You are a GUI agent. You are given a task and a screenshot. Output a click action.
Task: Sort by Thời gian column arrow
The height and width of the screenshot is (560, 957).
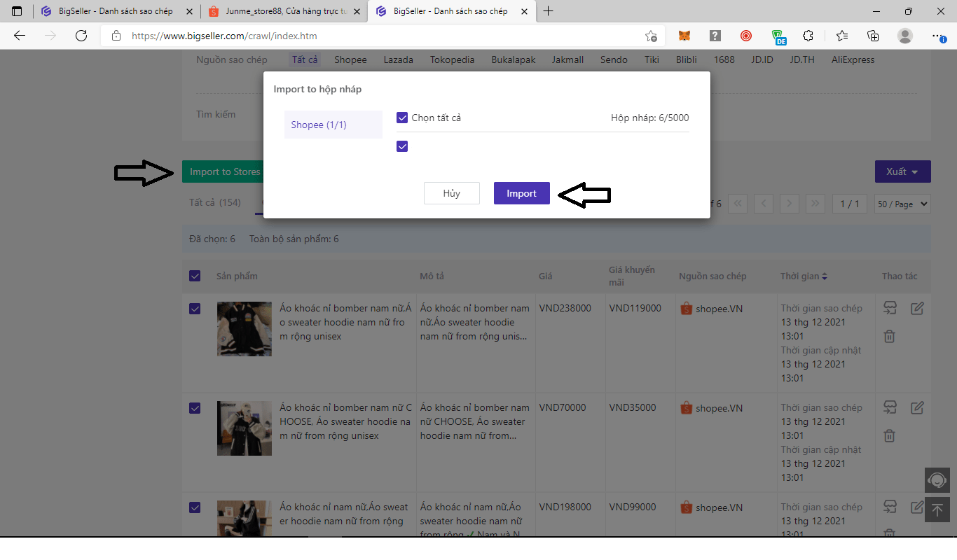825,276
